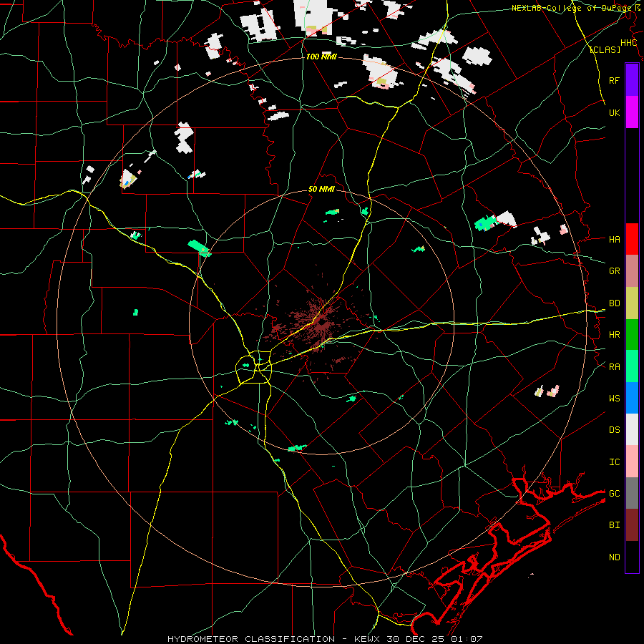The image size is (644, 644).
Task: Select the white DS legend swatch
Action: tap(632, 429)
